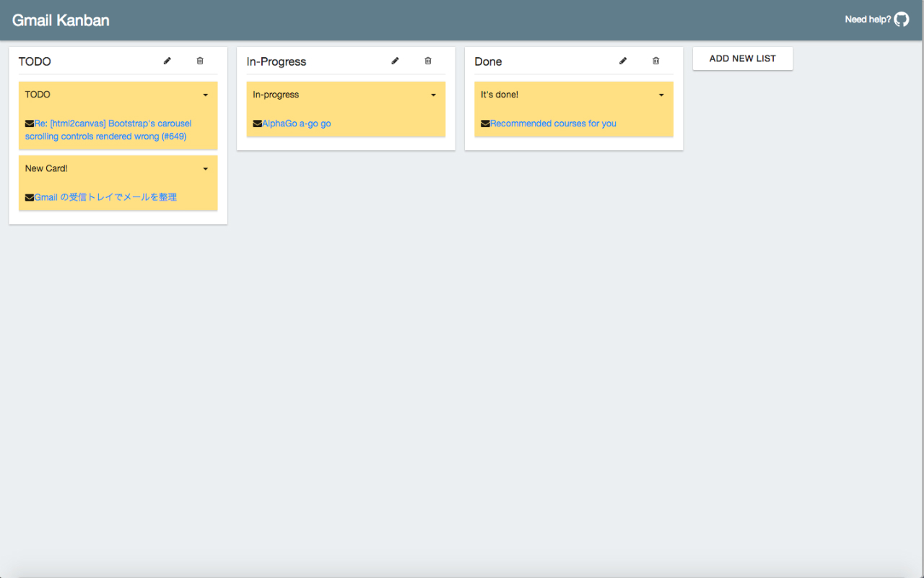Expand dropdown arrow on TODO card
Screen dimensions: 924x578
pyautogui.click(x=205, y=95)
